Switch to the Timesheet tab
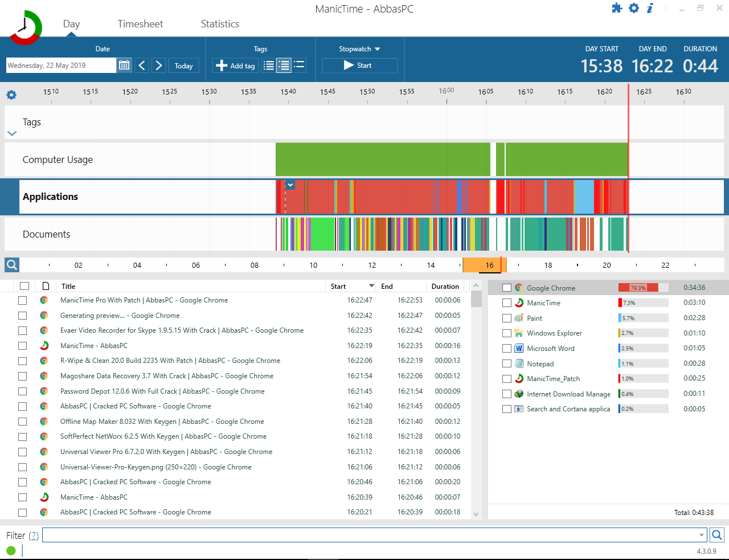 coord(140,24)
